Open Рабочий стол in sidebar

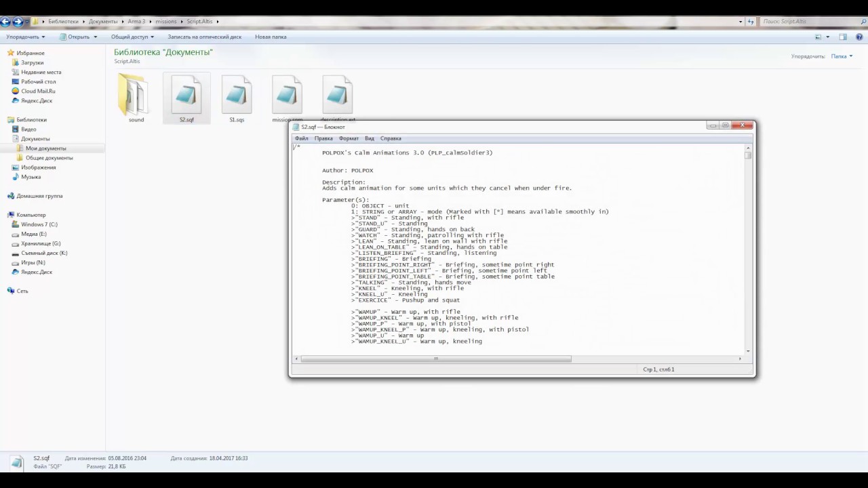pyautogui.click(x=38, y=81)
